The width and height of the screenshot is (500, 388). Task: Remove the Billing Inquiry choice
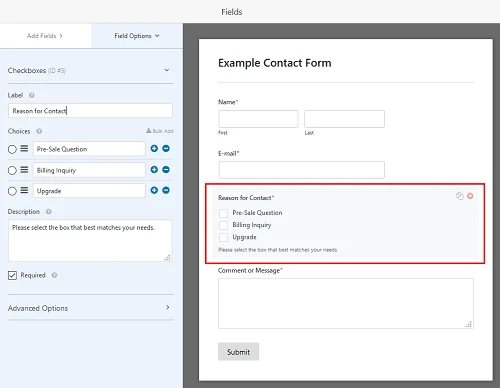tap(166, 170)
